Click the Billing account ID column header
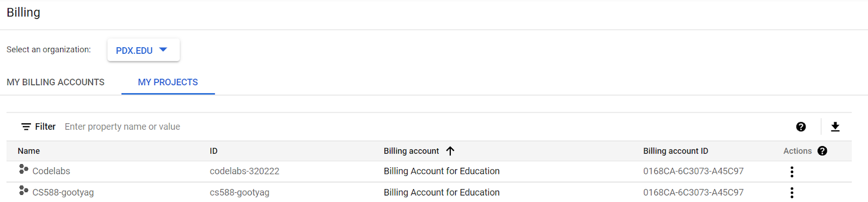The image size is (868, 202). (x=675, y=151)
